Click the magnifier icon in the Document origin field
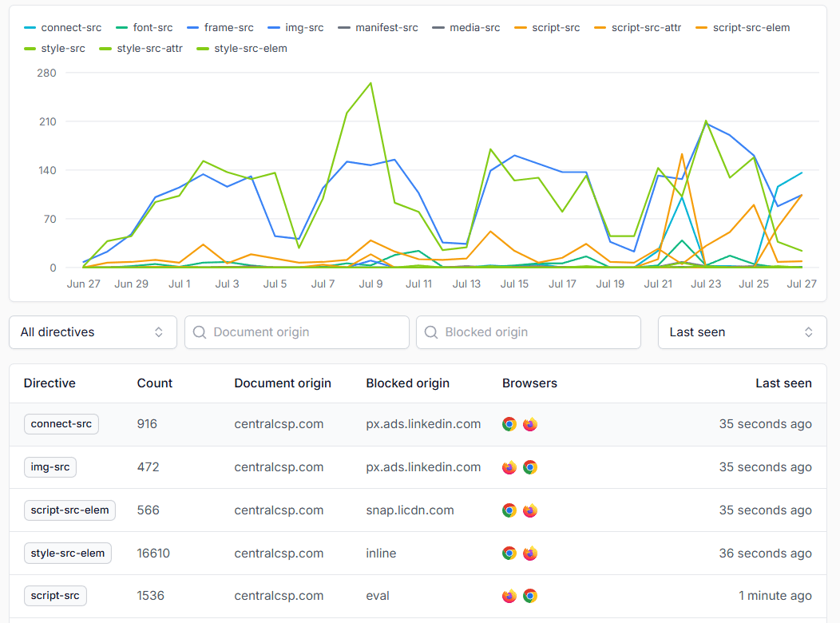Image resolution: width=840 pixels, height=623 pixels. pyautogui.click(x=200, y=332)
